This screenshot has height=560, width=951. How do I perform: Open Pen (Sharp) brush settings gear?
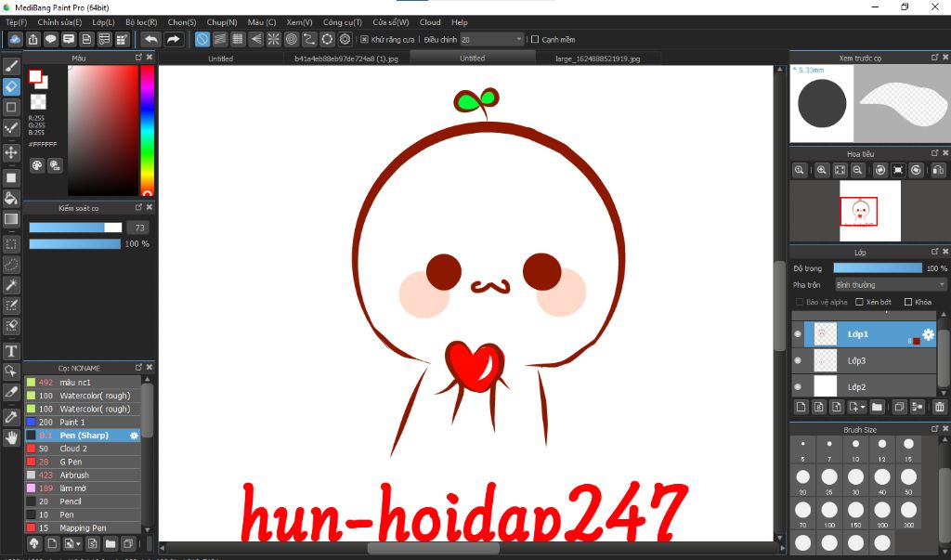[x=134, y=436]
